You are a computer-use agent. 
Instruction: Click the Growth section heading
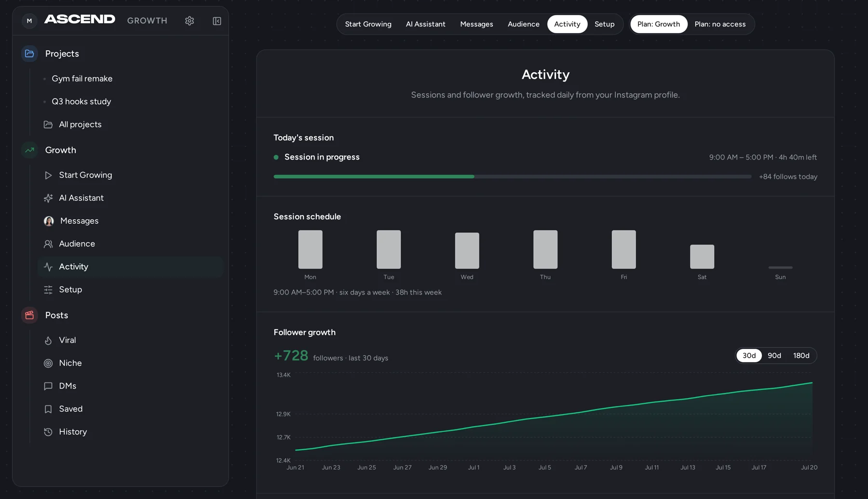60,150
